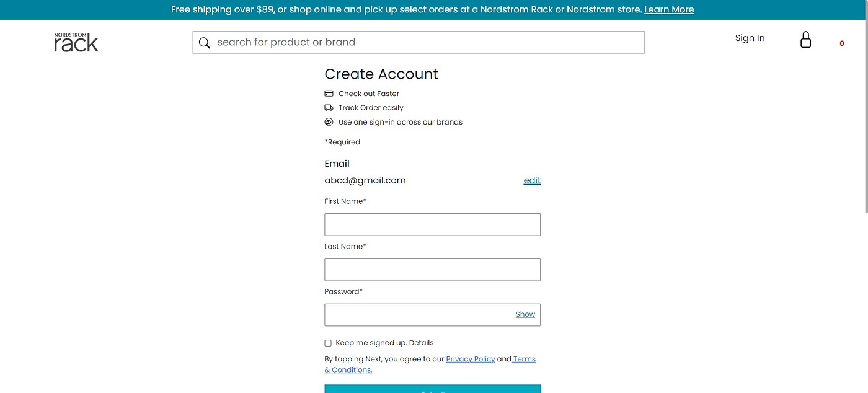This screenshot has width=868, height=393.
Task: Open the Learn More shipping link
Action: pos(669,9)
